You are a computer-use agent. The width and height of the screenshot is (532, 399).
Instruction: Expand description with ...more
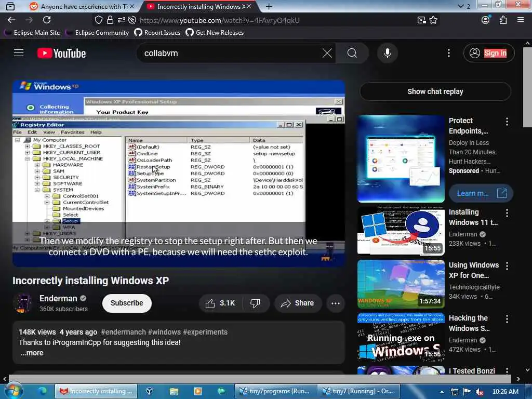coord(32,353)
